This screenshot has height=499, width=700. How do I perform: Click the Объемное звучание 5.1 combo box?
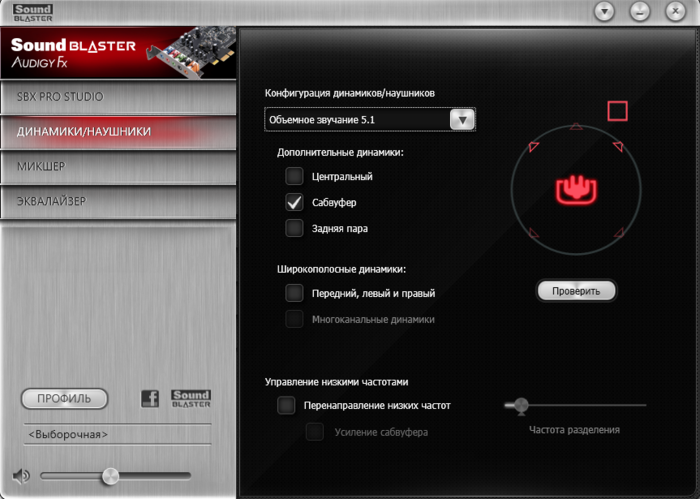(x=370, y=120)
